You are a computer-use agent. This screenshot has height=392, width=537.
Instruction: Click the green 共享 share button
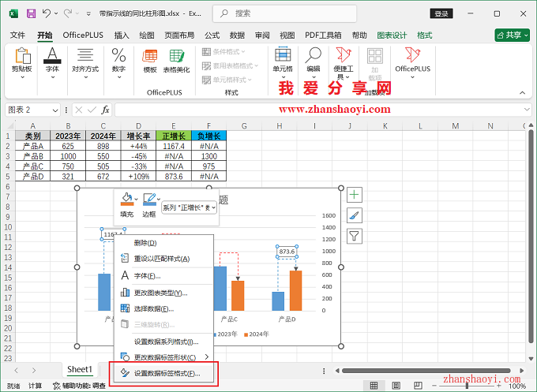[512, 35]
